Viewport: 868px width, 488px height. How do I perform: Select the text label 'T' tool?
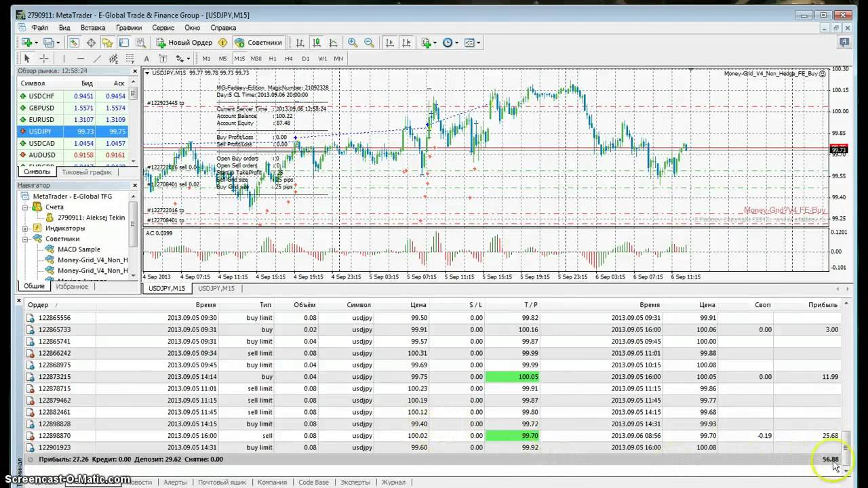[163, 58]
